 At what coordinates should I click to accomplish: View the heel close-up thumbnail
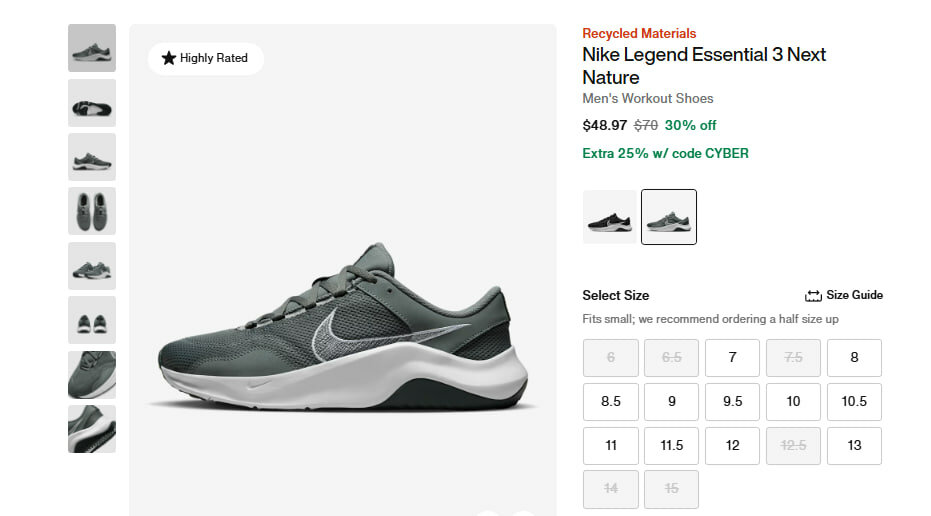92,375
